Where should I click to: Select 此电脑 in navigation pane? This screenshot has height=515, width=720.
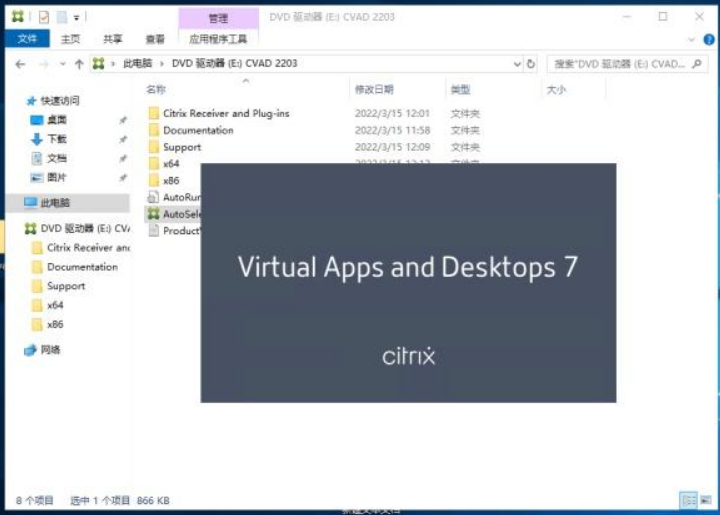pos(68,203)
